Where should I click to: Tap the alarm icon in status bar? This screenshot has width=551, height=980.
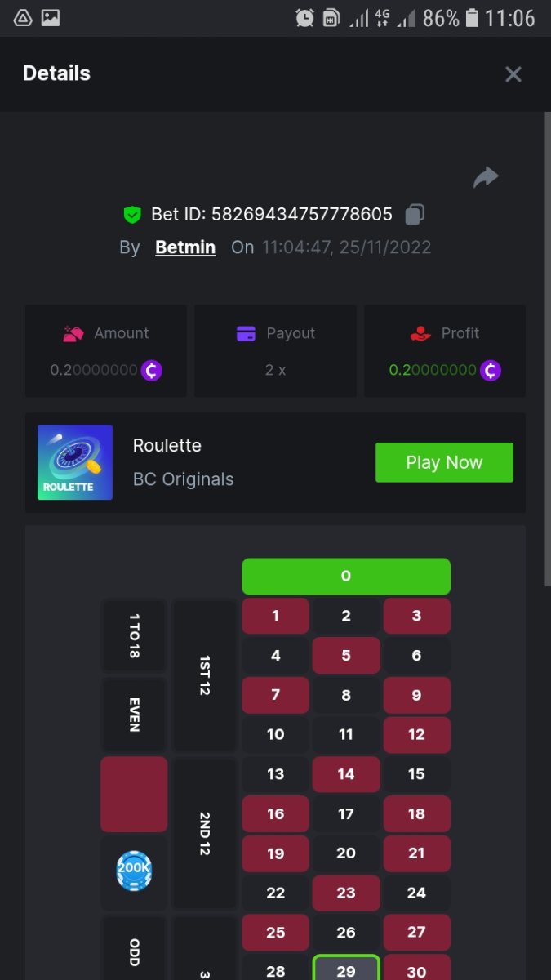coord(304,17)
